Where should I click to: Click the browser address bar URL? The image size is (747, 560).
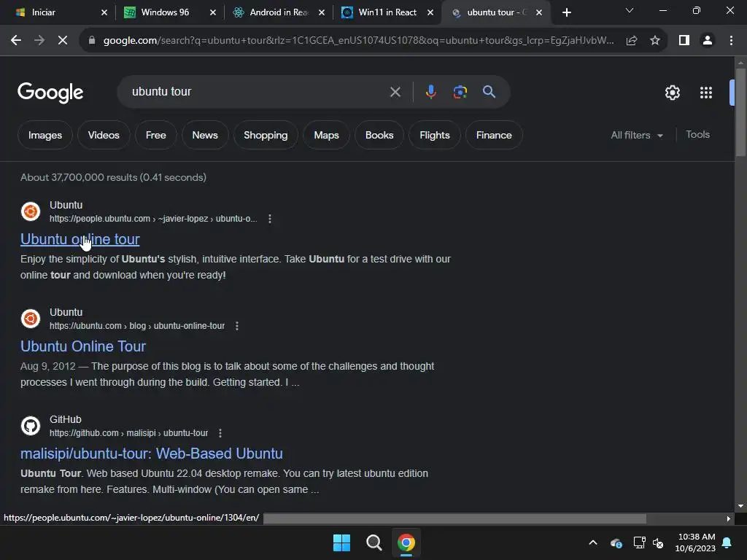pos(358,41)
